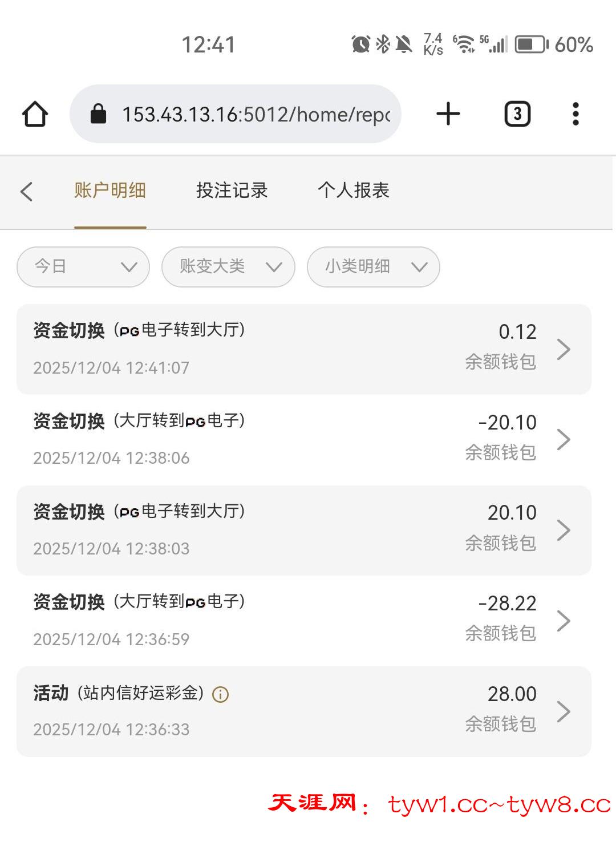Open the browser three-dot menu
Image resolution: width=616 pixels, height=842 pixels.
tap(576, 114)
